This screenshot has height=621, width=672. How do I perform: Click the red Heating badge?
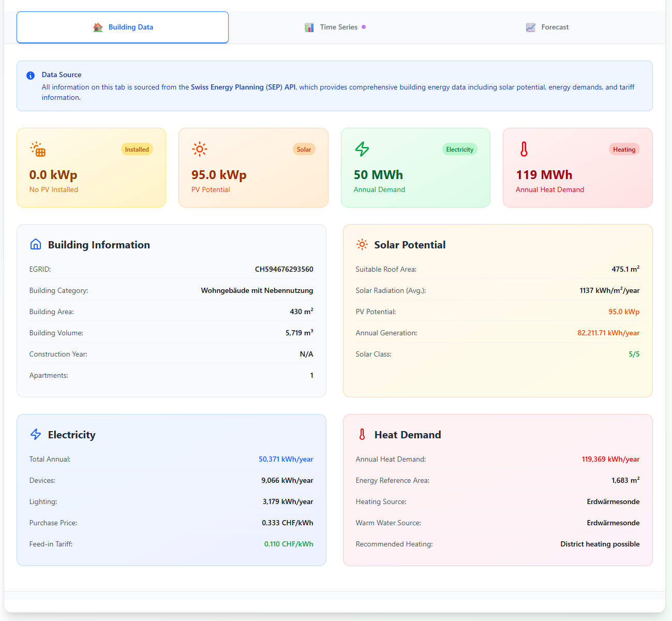tap(624, 150)
